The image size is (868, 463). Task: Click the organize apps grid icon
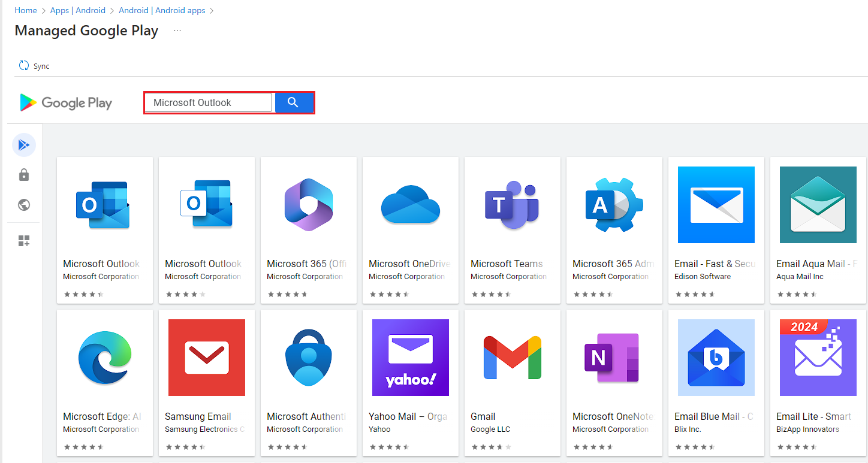click(x=24, y=240)
